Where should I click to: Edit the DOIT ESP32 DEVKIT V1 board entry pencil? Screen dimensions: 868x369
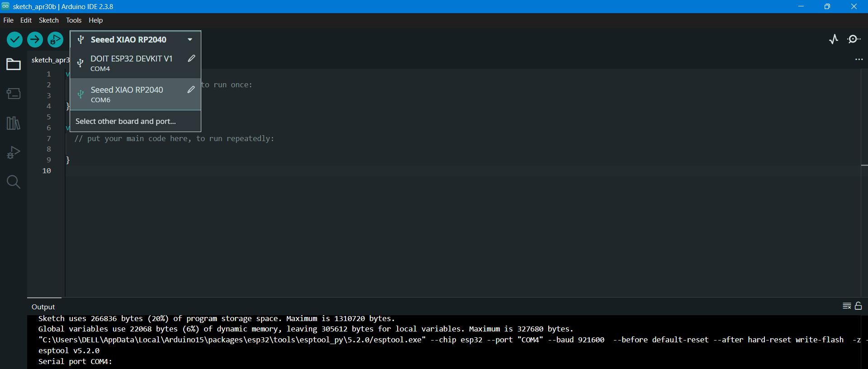(x=191, y=58)
